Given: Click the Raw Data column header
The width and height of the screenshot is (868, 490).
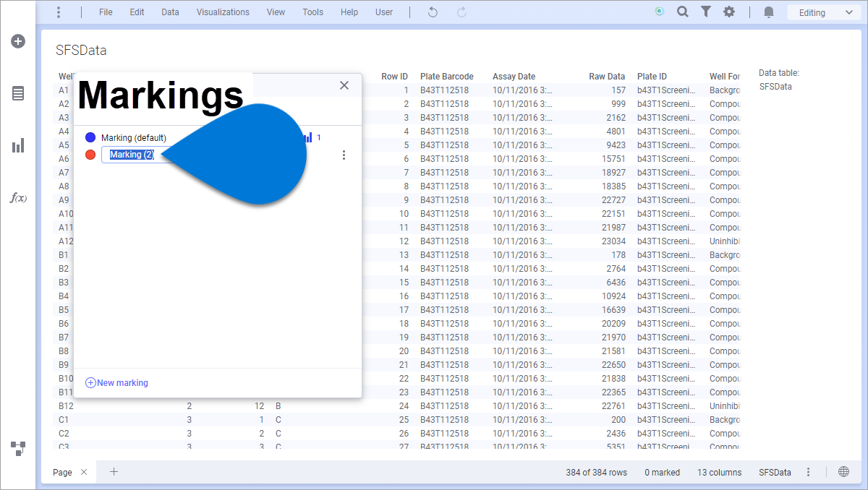Looking at the screenshot, I should [x=607, y=77].
